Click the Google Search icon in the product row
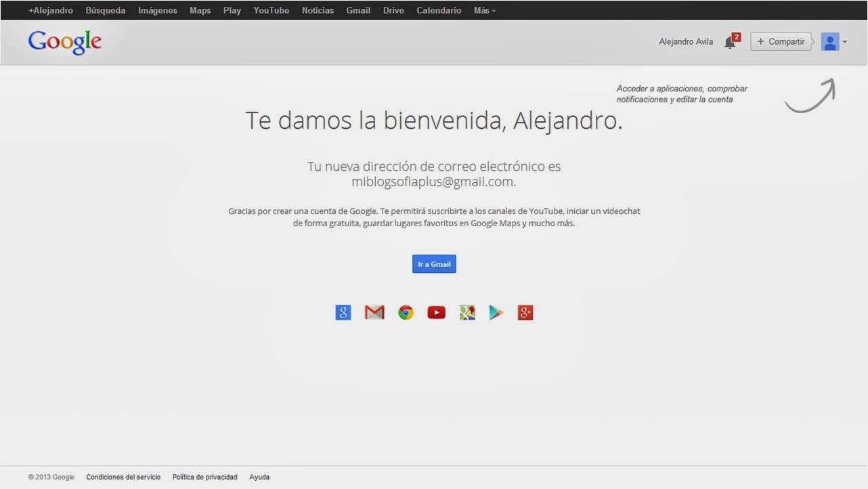 click(x=343, y=312)
